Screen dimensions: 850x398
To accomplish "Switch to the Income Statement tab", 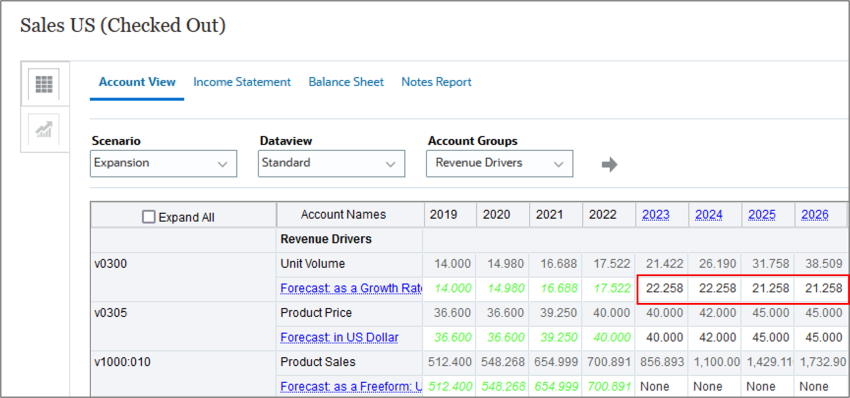I will [x=242, y=82].
